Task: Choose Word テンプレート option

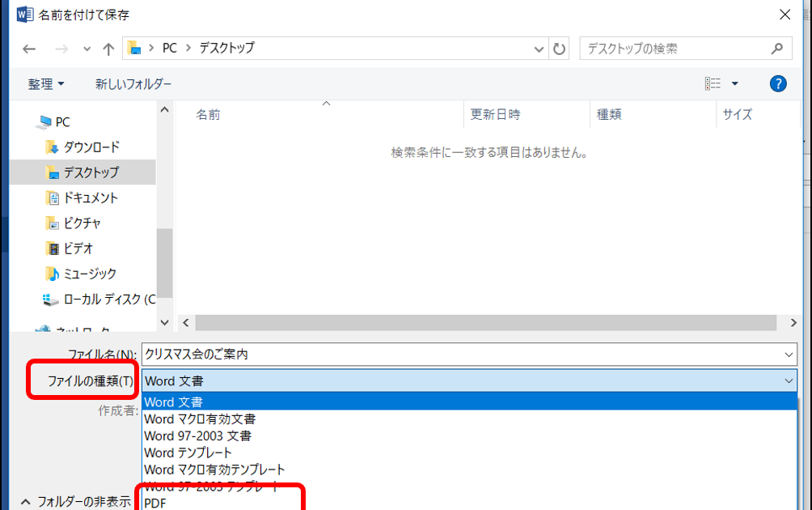Action: tap(469, 453)
